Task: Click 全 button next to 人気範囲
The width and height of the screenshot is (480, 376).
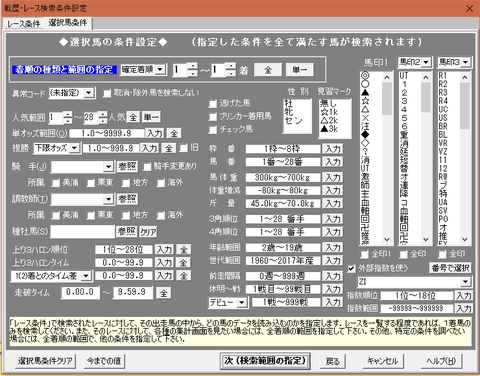Action: [x=133, y=117]
